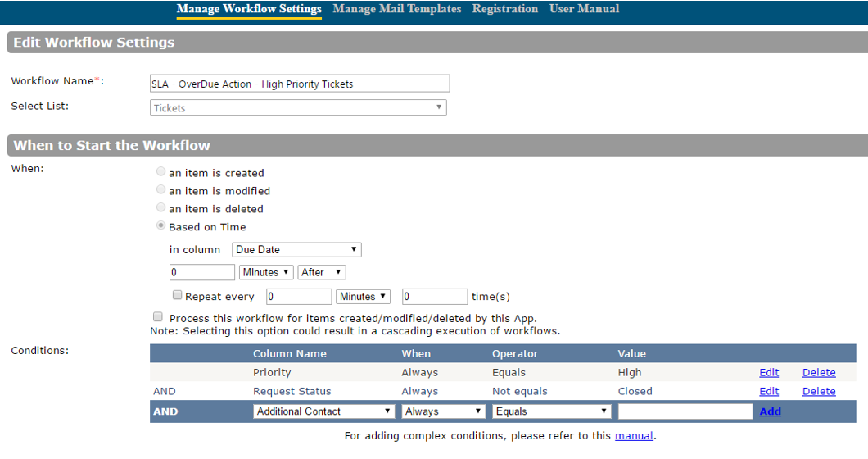Open the User Manual page
Viewport: 868px width, 459px height.
tap(584, 9)
